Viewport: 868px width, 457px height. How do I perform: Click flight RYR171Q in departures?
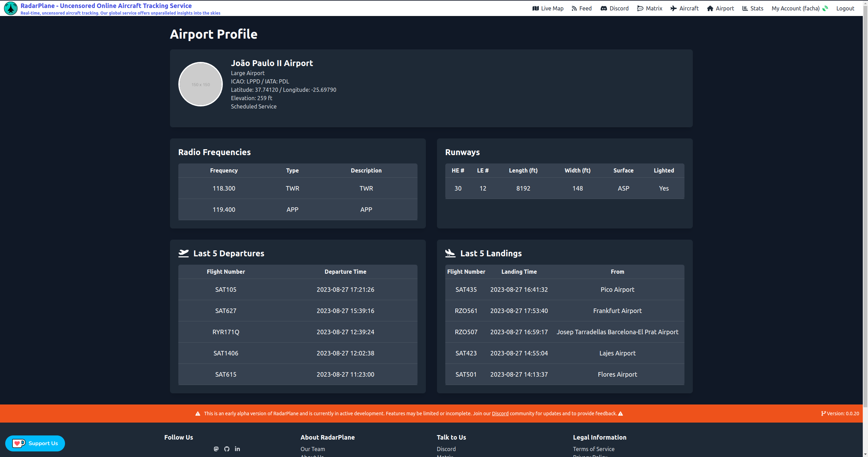coord(226,332)
